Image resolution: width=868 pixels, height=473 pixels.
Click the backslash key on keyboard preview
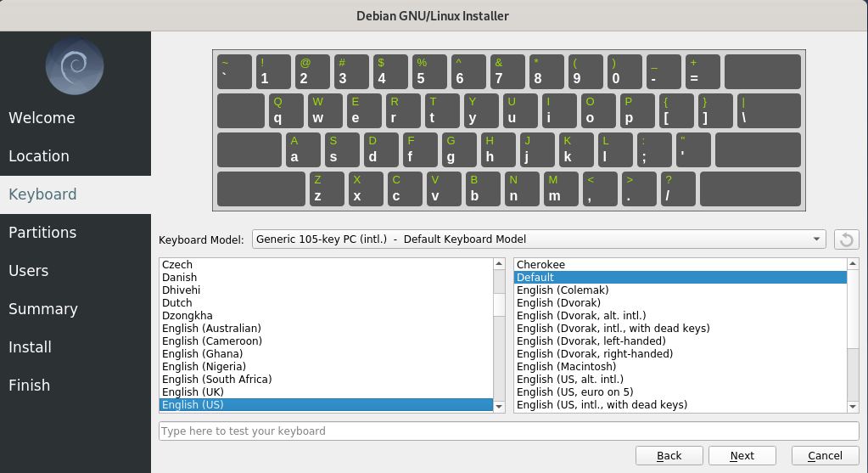click(769, 110)
